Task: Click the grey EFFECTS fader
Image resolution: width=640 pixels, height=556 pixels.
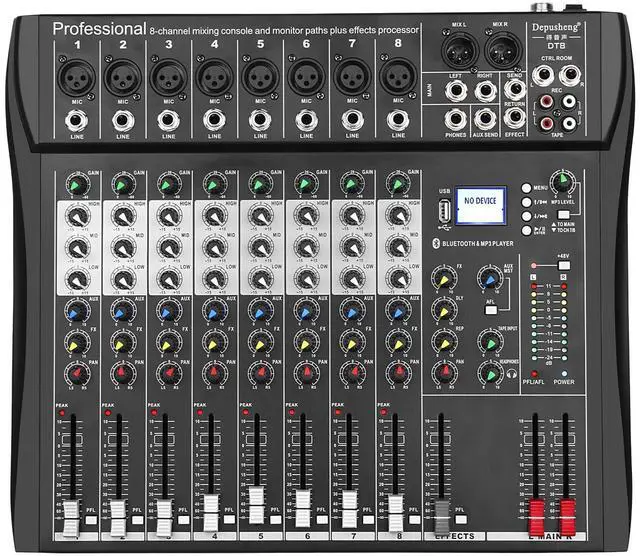Action: 442,516
